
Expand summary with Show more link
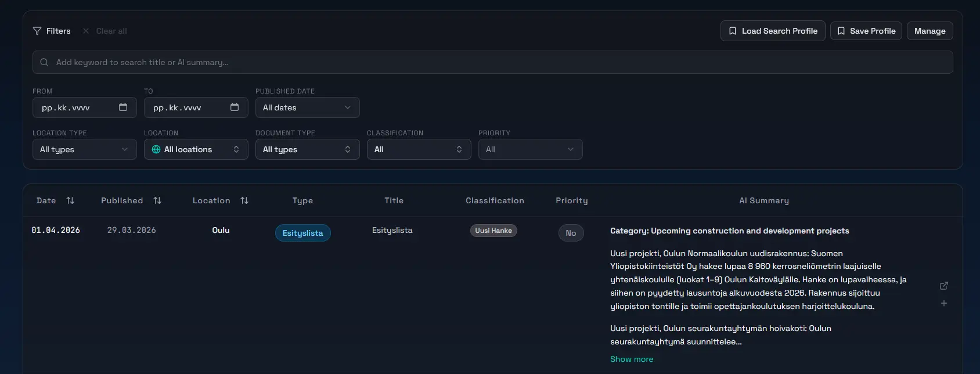[631, 359]
